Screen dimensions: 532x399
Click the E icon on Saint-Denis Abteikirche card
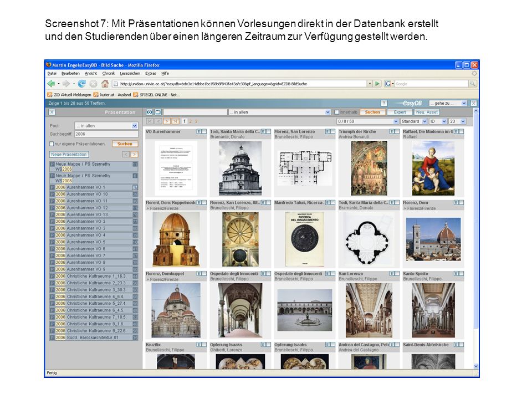[456, 344]
